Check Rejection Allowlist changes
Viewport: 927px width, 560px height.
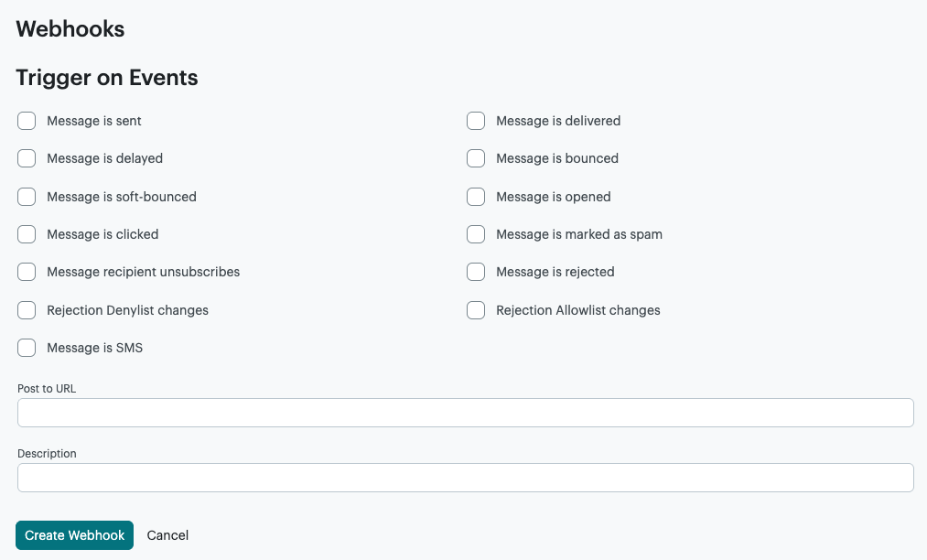pos(476,309)
